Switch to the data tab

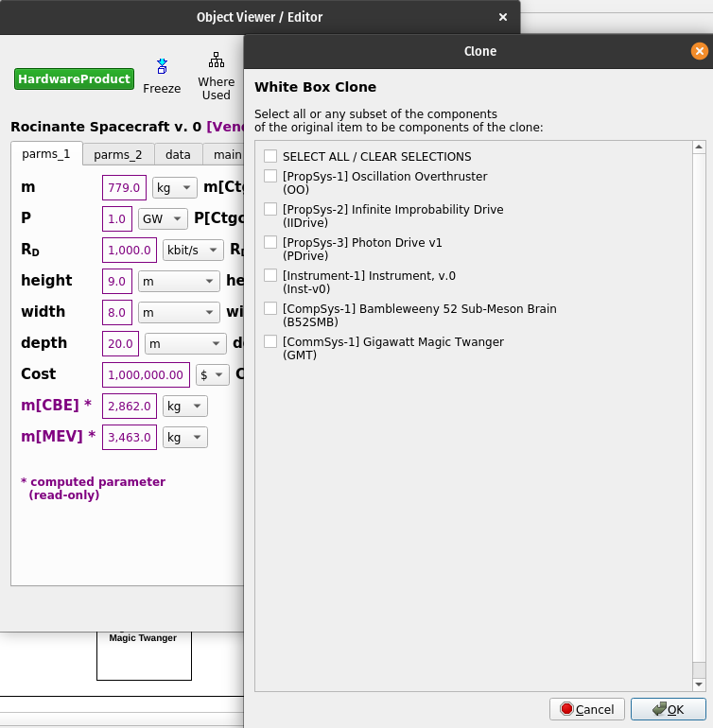tap(178, 155)
